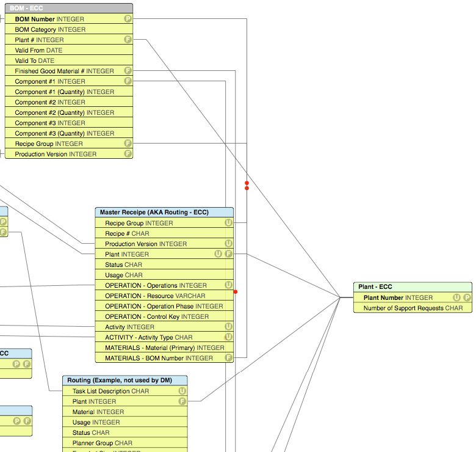
Task: Select the Master Receipe (AKA Routing - ECC) header
Action: tap(164, 213)
